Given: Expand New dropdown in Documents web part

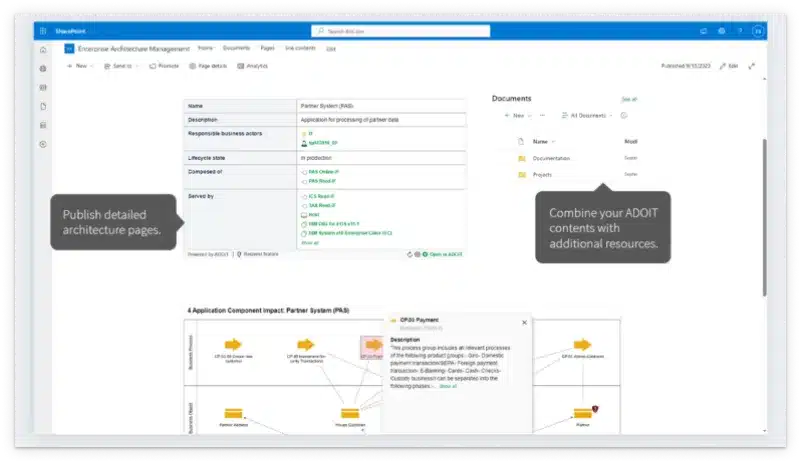Looking at the screenshot, I should tap(517, 115).
